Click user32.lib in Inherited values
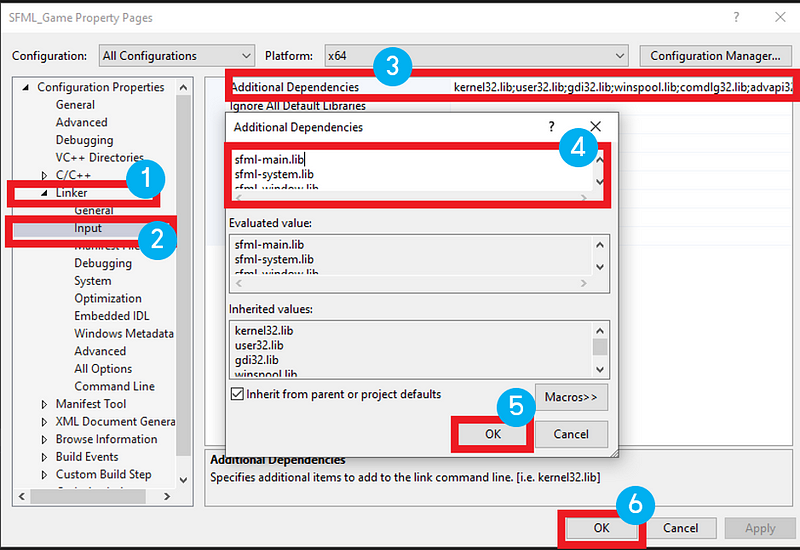800x550 pixels. (259, 345)
